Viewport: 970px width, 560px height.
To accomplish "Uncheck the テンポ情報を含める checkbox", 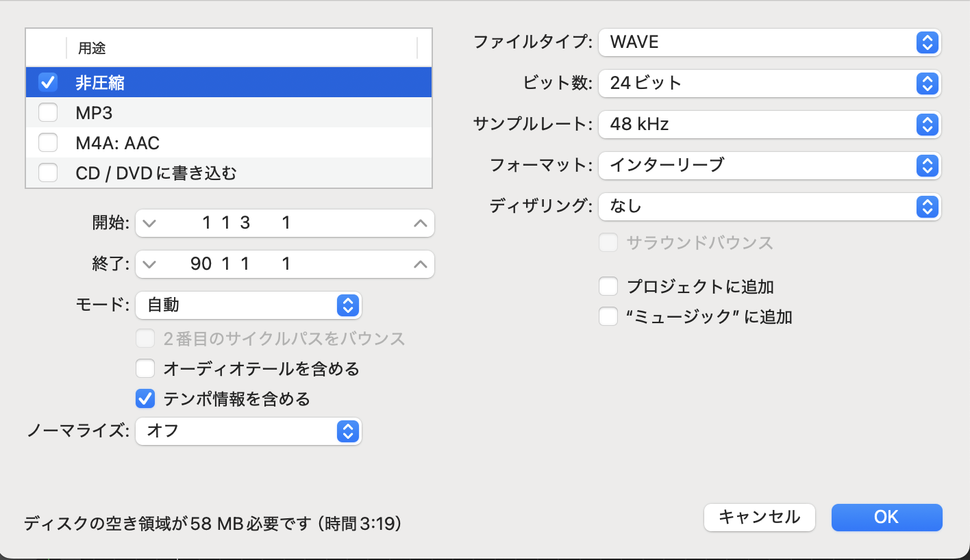I will pyautogui.click(x=145, y=398).
